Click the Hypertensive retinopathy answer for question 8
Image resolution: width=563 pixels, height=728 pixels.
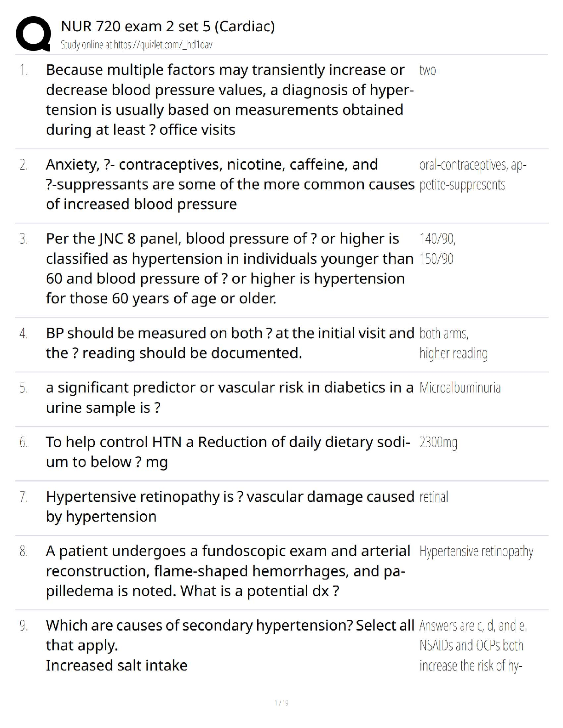476,552
